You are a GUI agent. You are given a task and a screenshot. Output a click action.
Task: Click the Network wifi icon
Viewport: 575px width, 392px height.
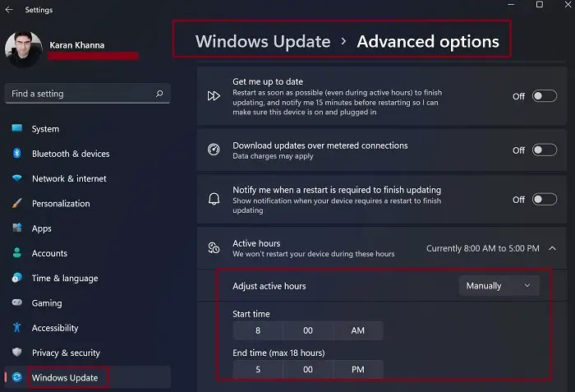click(17, 178)
